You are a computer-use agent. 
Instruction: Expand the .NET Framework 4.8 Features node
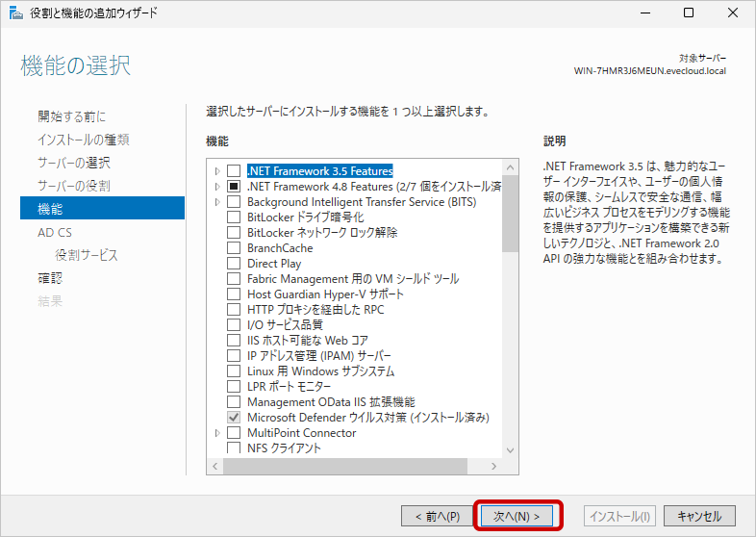217,187
